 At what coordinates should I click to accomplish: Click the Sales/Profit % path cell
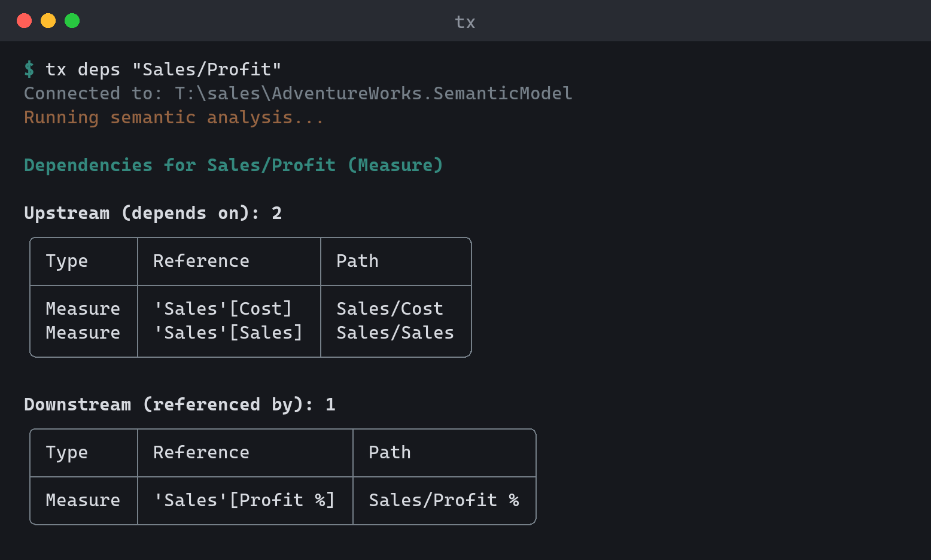click(444, 500)
